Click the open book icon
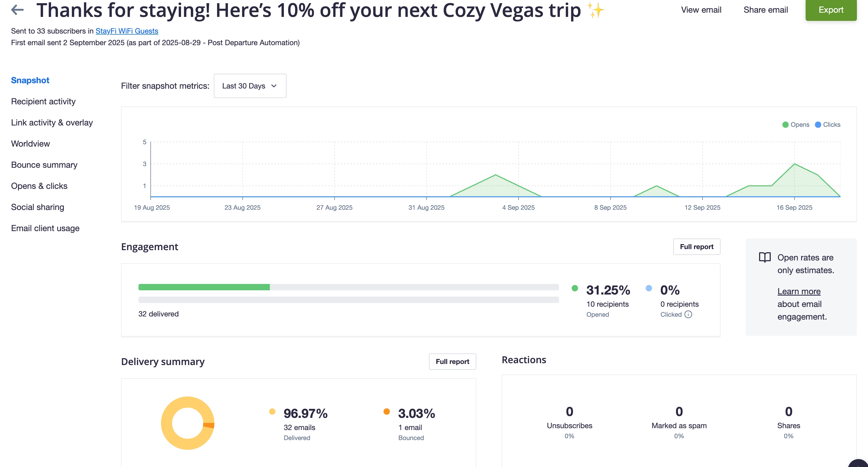 coord(765,257)
